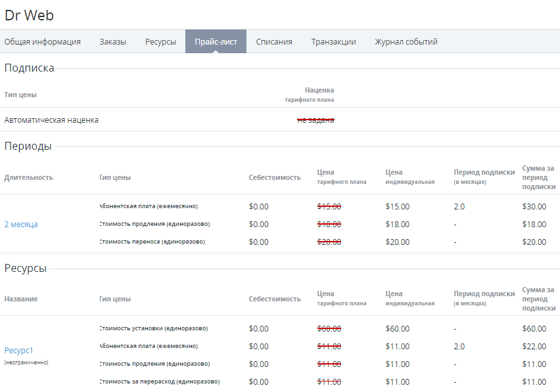Click the $30.00 subscription period total
This screenshot has width=560, height=392.
pos(534,207)
